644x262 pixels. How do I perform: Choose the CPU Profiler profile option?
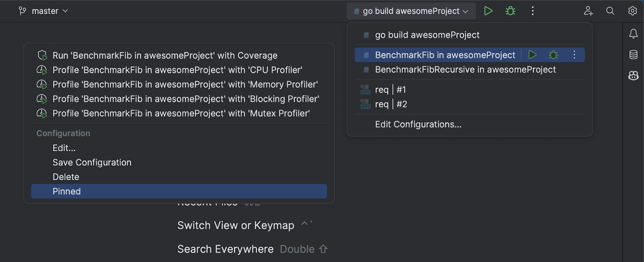tap(177, 70)
